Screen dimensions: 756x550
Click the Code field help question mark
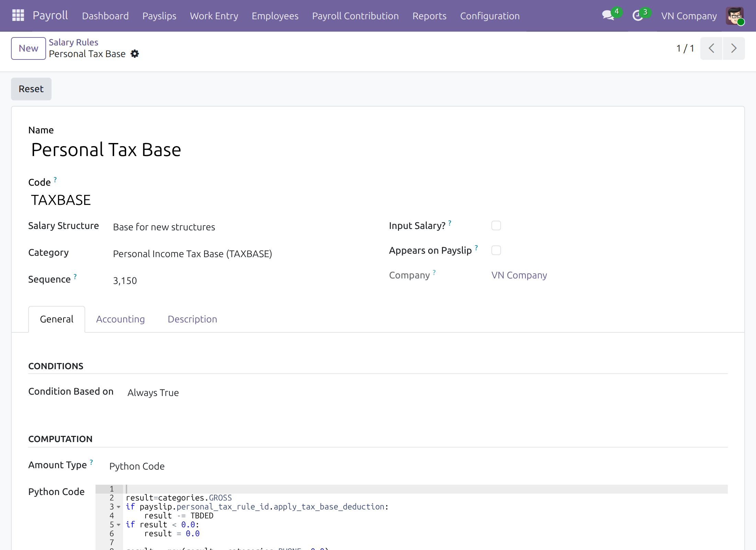click(x=55, y=179)
